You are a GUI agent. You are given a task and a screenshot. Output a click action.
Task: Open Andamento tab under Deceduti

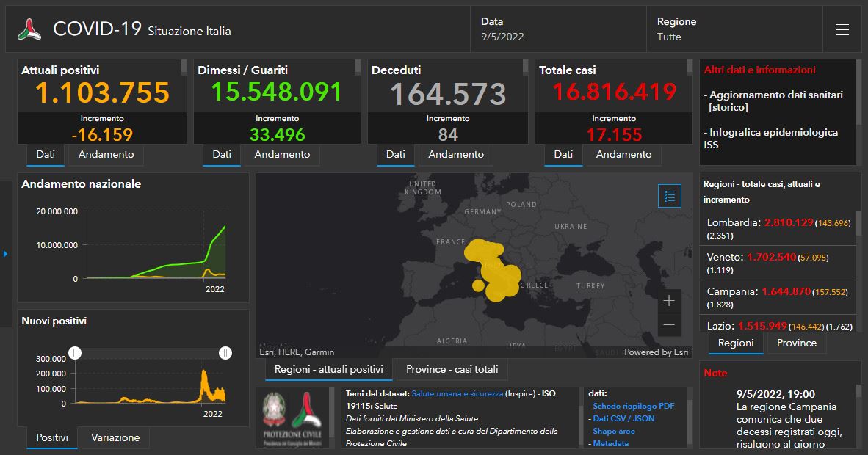pos(456,155)
